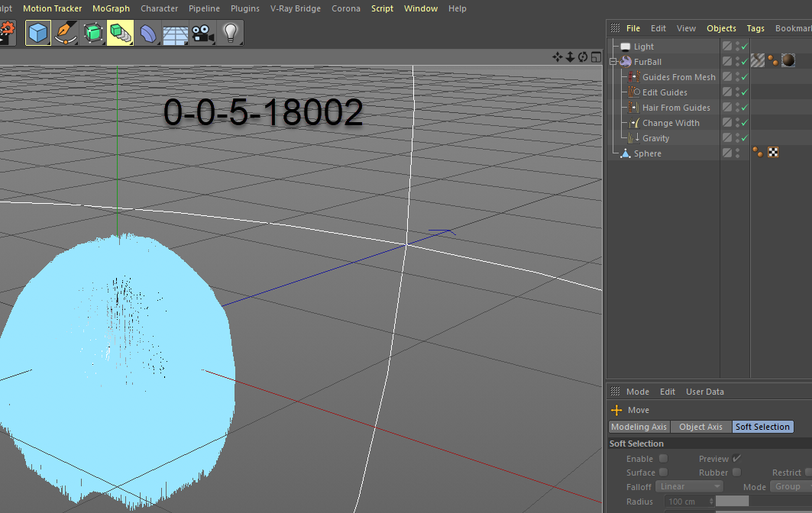812x513 pixels.
Task: Click the Bend deformer icon
Action: 148,33
